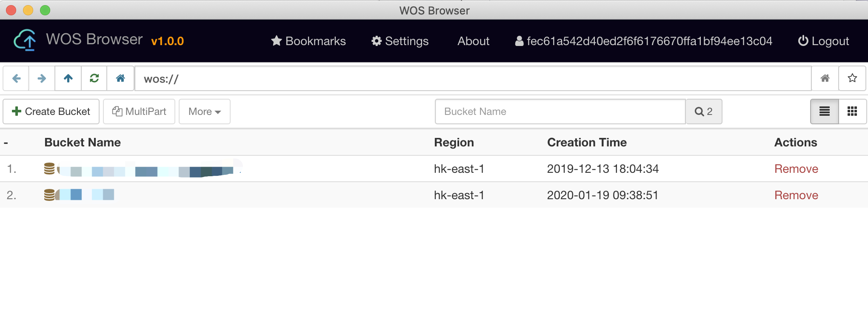Click the WOS Browser title text in header
This screenshot has height=309, width=868.
[94, 39]
